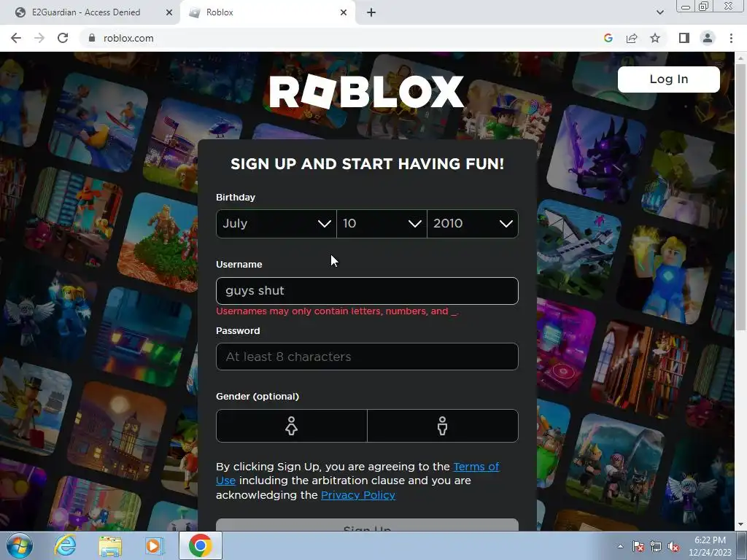Open Chrome profile avatar menu

708,38
